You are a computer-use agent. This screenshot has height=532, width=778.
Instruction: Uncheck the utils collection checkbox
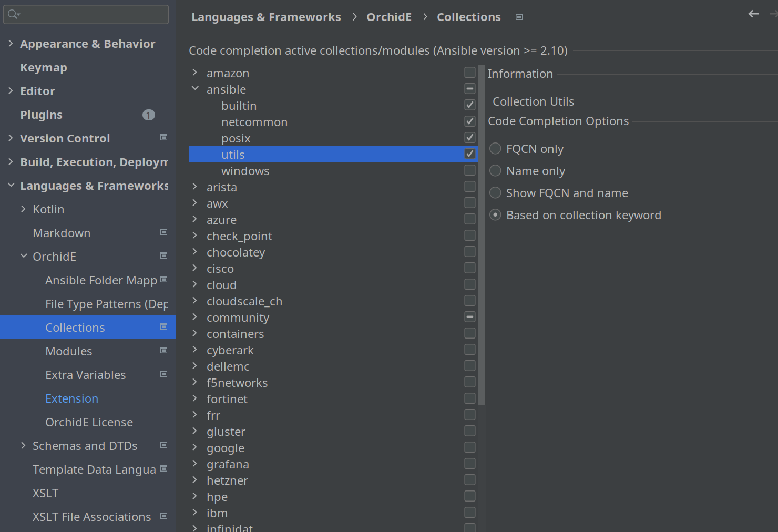[x=470, y=154]
